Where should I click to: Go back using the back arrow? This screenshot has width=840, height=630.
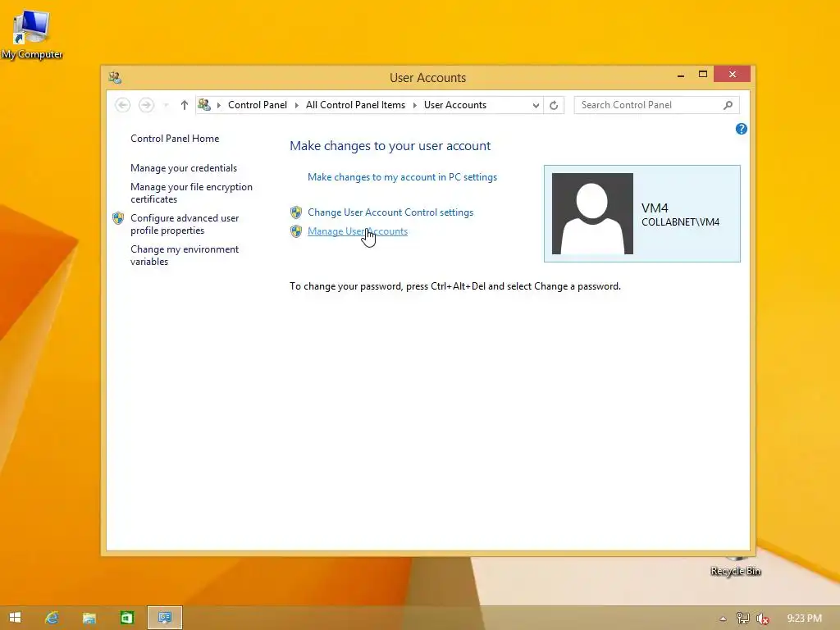pos(123,105)
